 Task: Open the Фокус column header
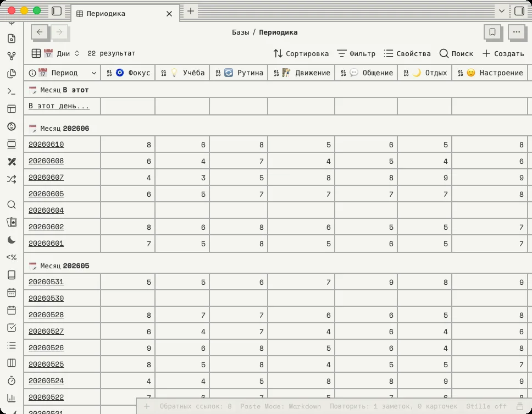(x=128, y=73)
